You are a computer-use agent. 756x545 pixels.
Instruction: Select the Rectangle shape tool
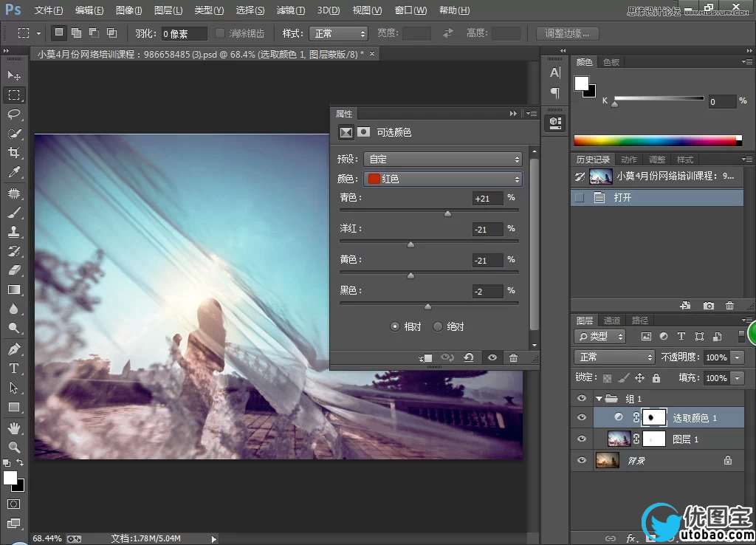[14, 407]
